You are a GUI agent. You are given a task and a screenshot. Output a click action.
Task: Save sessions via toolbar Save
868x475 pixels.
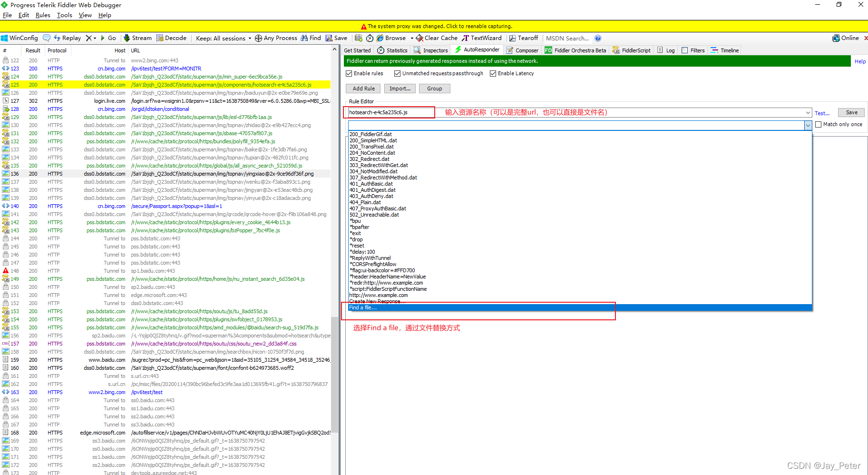(x=336, y=38)
